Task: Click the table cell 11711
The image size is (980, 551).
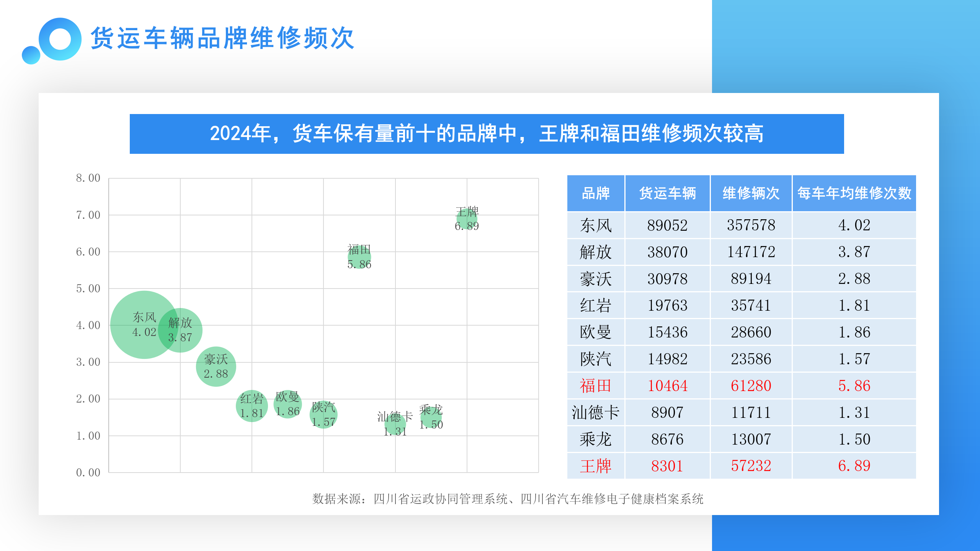Action: coord(751,412)
